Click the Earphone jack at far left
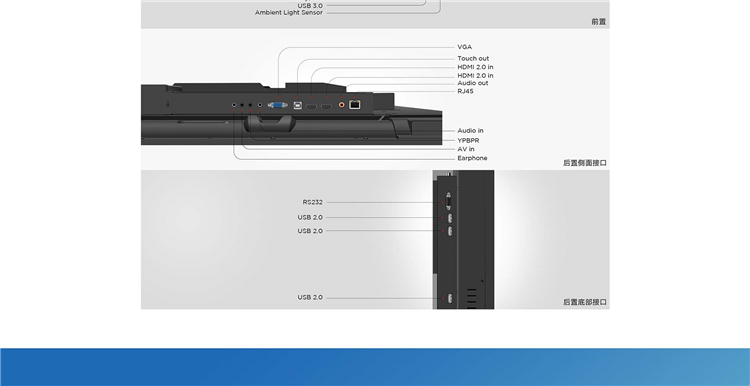750x386 pixels. coord(234,104)
